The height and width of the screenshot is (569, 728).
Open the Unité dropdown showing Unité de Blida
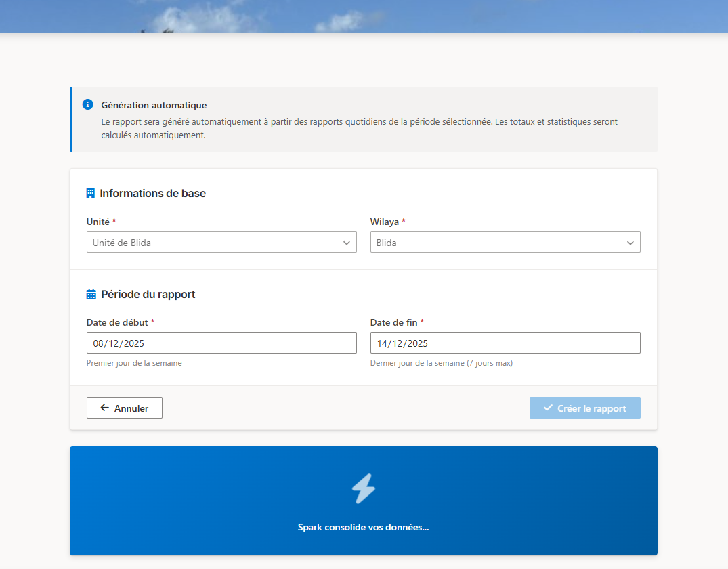pyautogui.click(x=213, y=243)
